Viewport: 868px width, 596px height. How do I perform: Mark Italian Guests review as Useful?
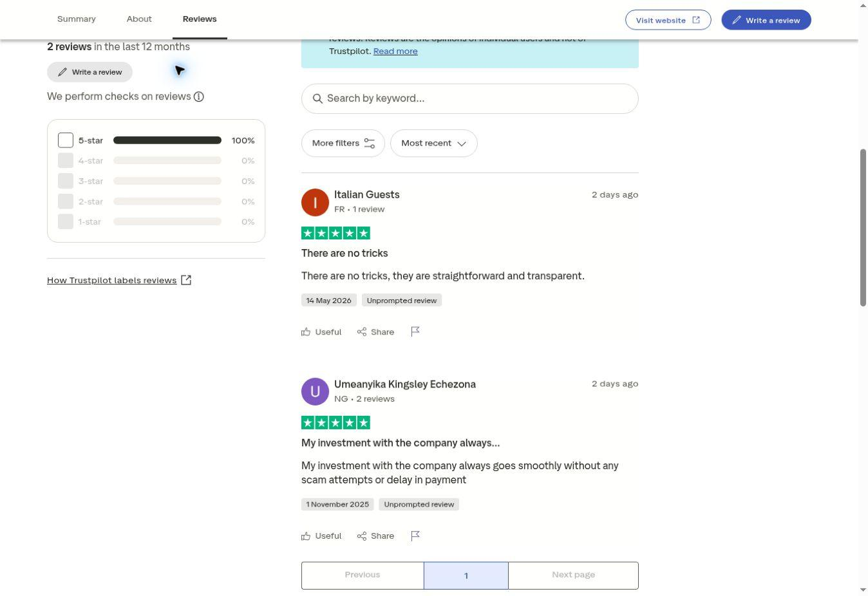point(321,332)
